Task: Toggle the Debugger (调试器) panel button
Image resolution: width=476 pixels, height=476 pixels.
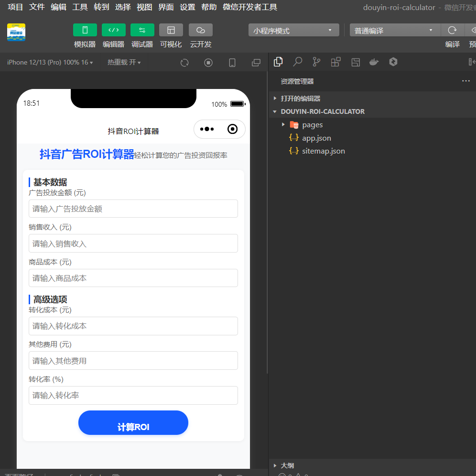Action: click(x=142, y=30)
